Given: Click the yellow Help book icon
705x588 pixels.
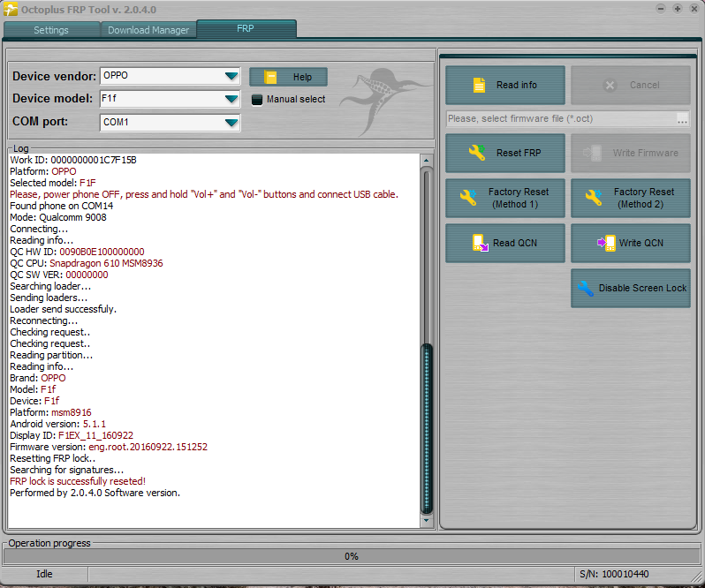Looking at the screenshot, I should pos(270,78).
